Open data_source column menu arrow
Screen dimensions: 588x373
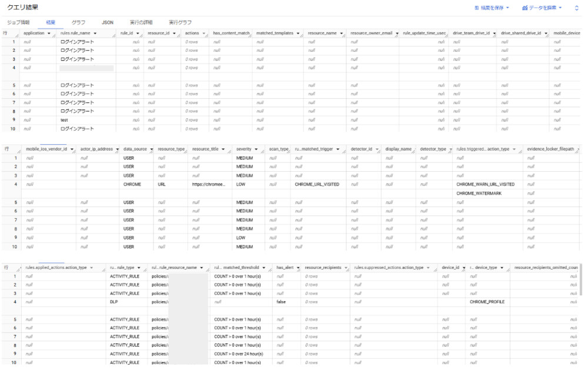(x=152, y=149)
